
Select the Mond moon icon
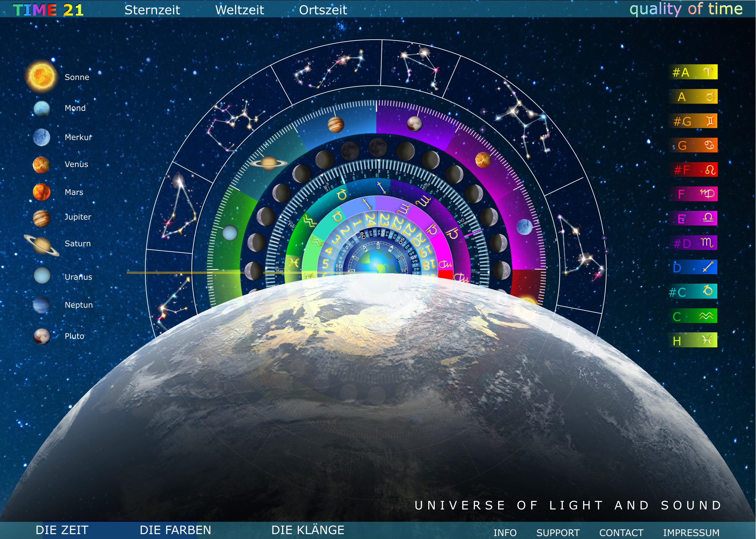pos(42,109)
